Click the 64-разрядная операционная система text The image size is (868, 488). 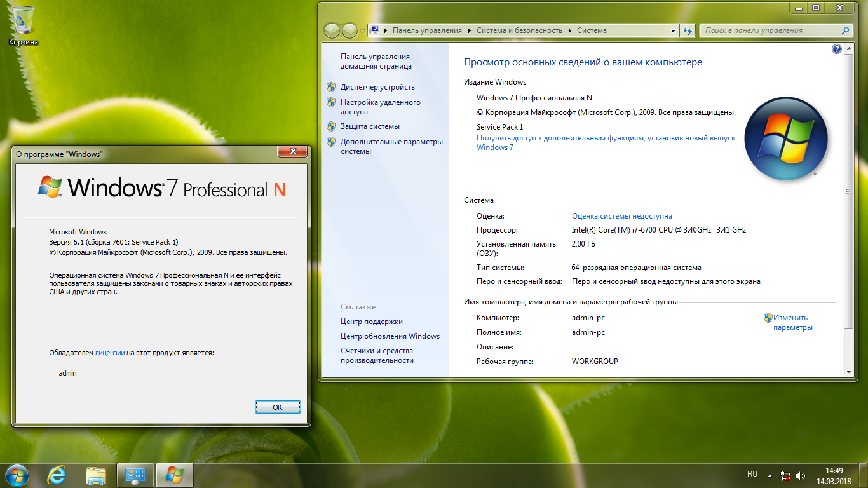(x=637, y=268)
